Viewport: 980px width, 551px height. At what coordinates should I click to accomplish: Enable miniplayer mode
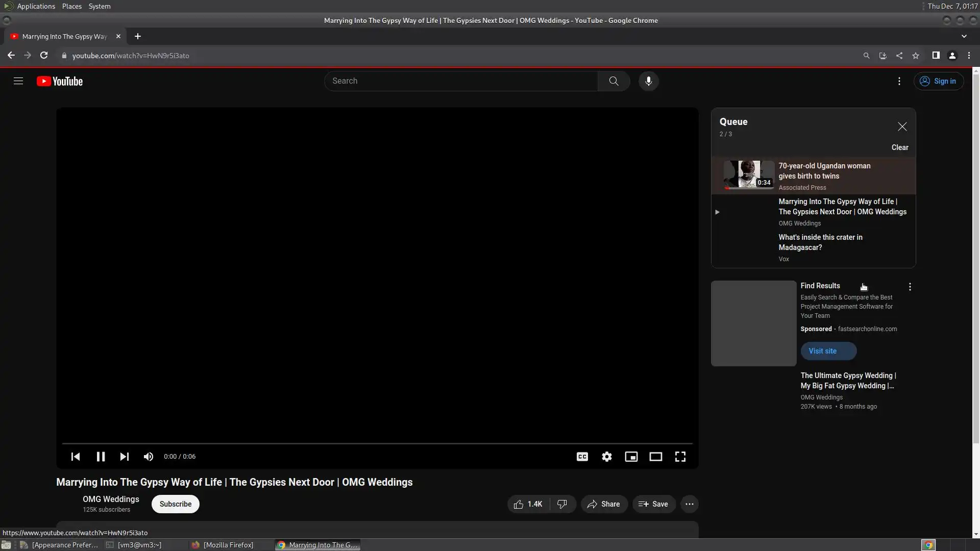[631, 457]
